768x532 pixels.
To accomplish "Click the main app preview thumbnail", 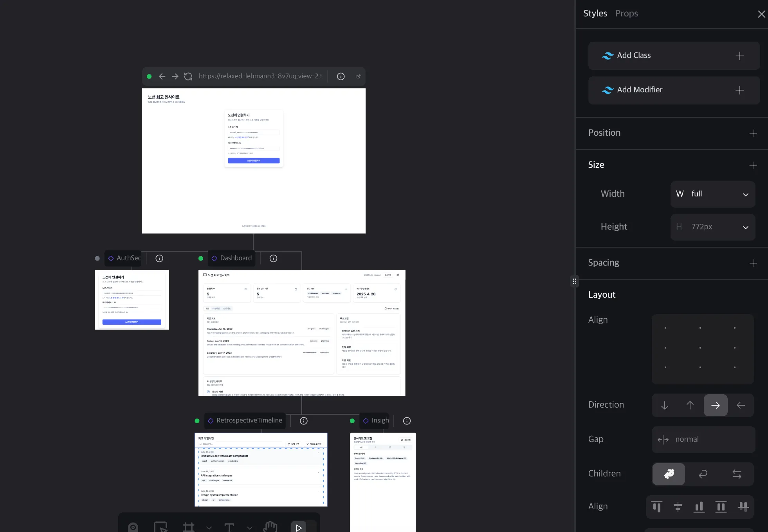I will tap(254, 161).
